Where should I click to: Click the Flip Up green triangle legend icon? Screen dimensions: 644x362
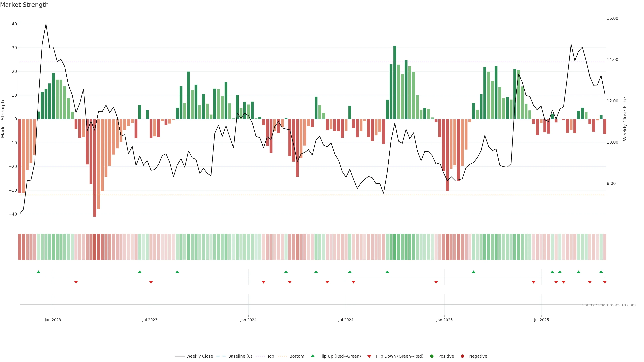coord(312,356)
